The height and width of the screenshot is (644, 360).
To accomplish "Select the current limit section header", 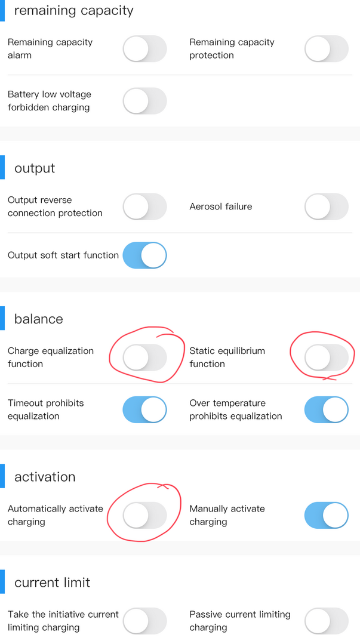I will (52, 583).
